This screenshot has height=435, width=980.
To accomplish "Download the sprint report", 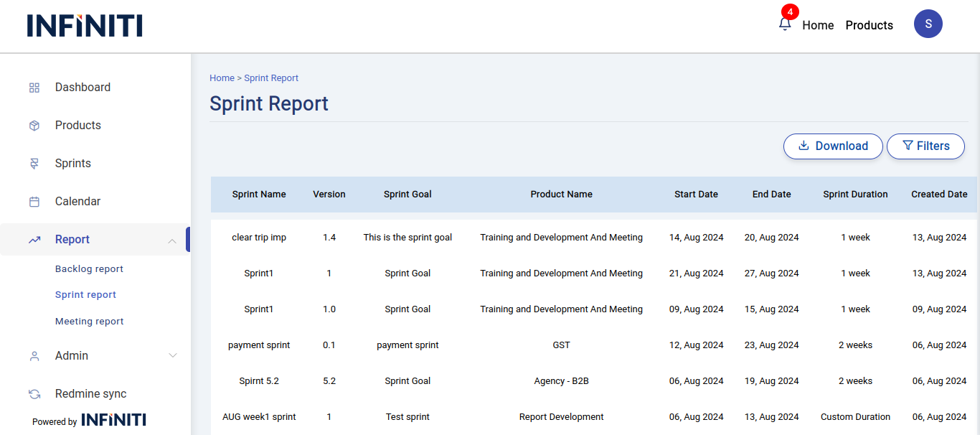I will [832, 146].
